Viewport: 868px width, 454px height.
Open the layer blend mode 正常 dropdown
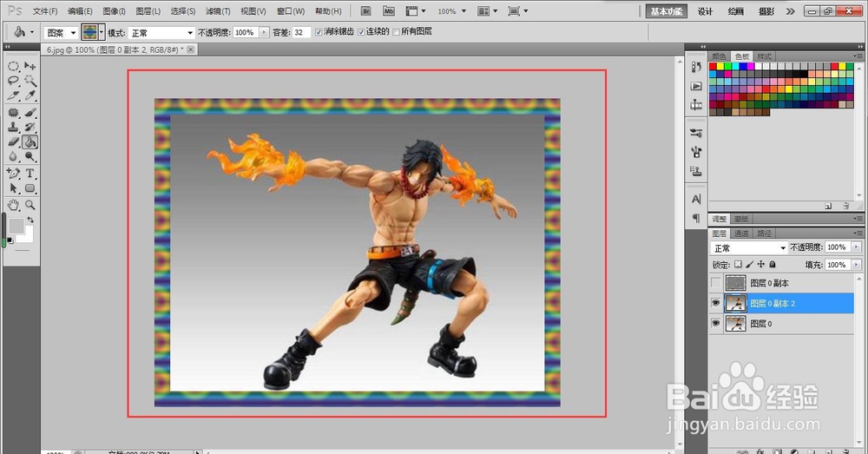coord(748,247)
